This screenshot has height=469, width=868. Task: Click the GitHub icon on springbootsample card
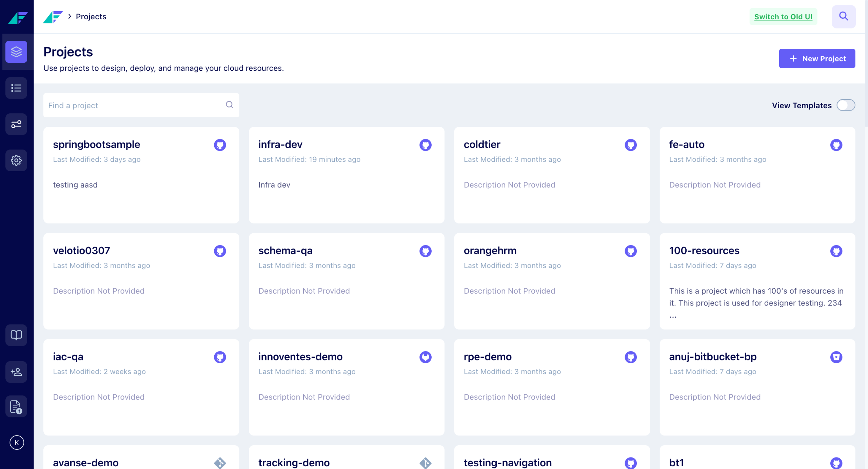pyautogui.click(x=220, y=145)
